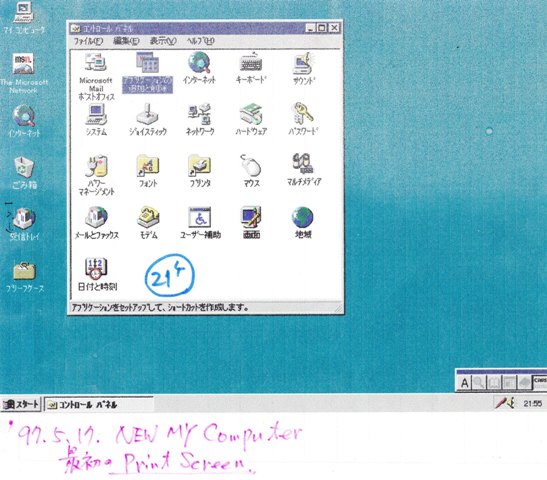Open the 表示(V) menu

coord(163,41)
